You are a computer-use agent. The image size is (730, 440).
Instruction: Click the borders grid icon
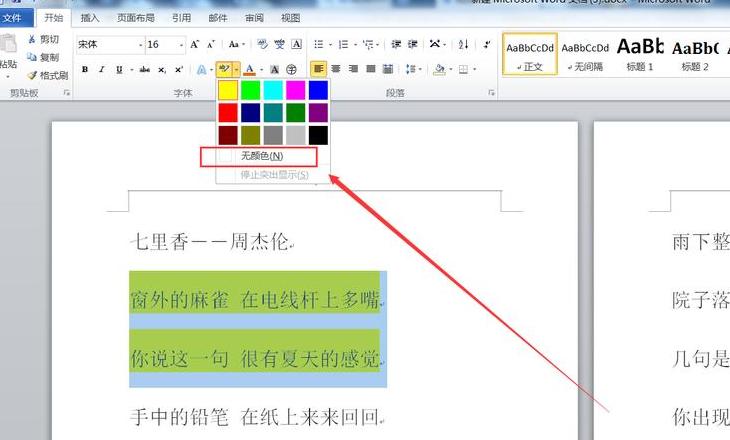tap(463, 69)
